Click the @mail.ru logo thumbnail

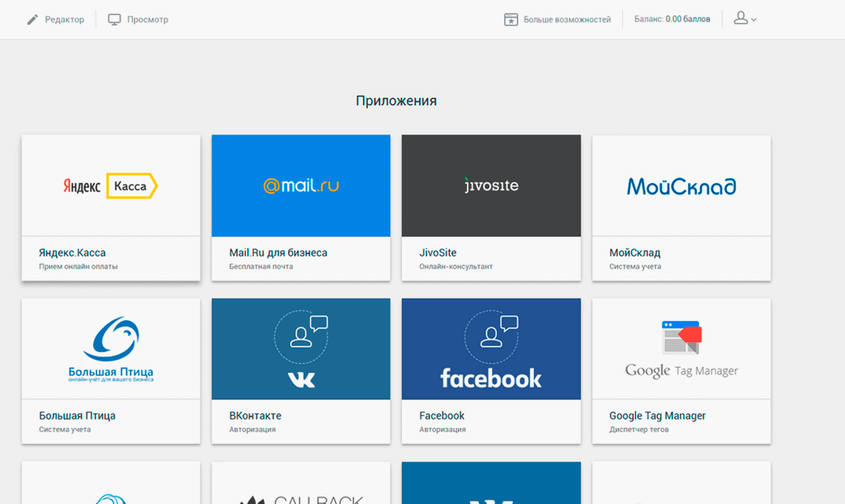(300, 186)
